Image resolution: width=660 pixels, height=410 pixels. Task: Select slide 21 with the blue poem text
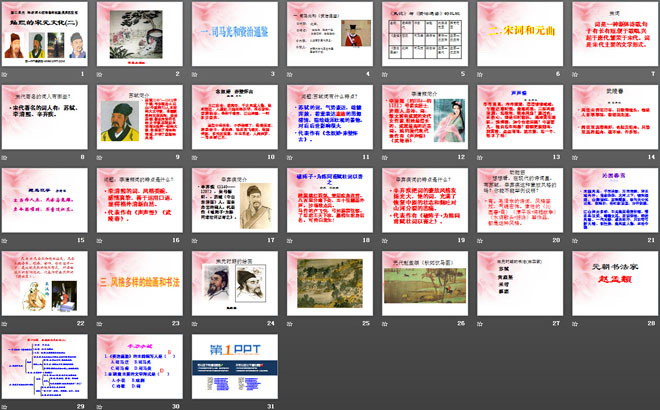(x=615, y=200)
